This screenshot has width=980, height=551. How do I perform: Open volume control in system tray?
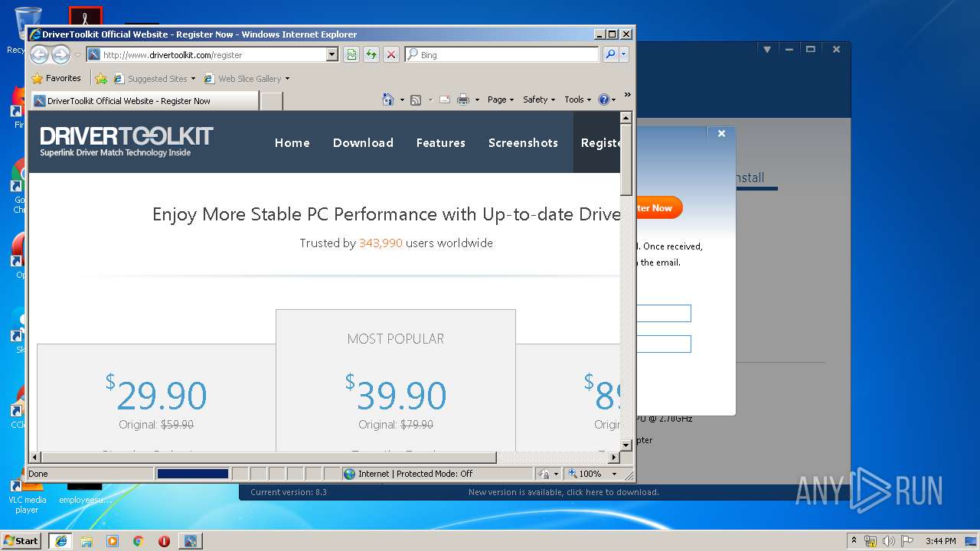pos(888,541)
